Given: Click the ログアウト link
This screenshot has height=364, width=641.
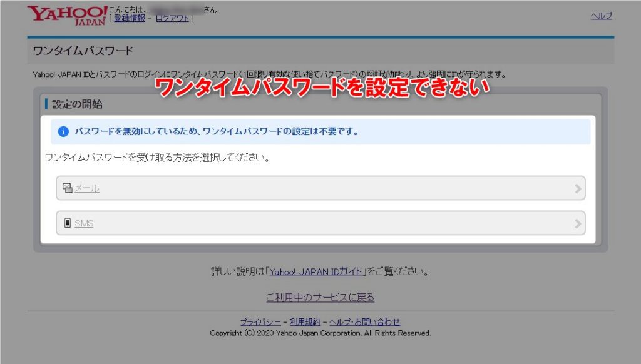Looking at the screenshot, I should [172, 18].
